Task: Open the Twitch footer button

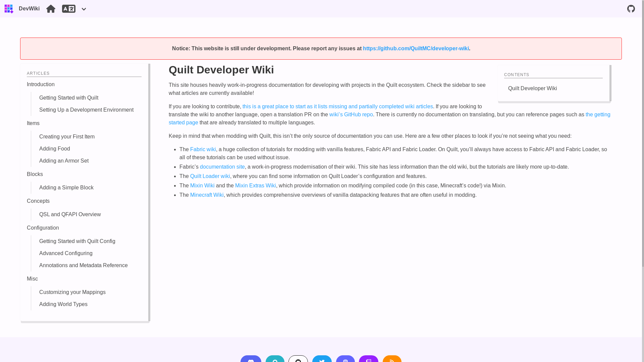Action: [x=369, y=359]
